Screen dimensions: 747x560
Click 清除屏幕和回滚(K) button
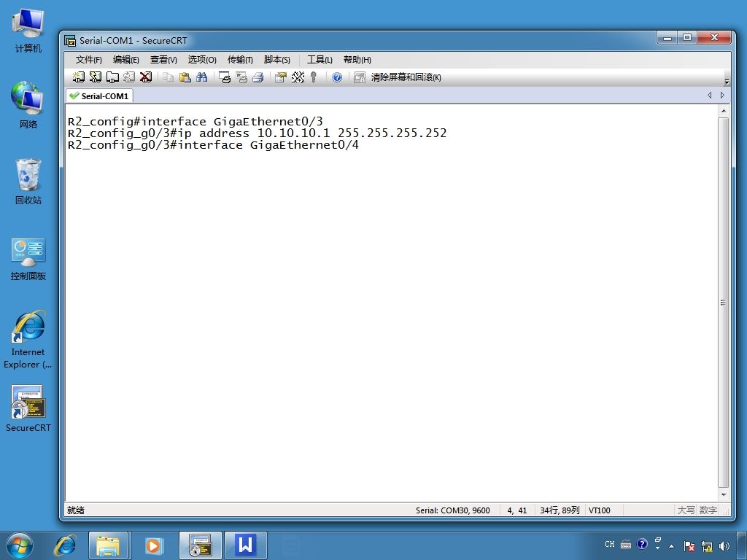coord(406,77)
